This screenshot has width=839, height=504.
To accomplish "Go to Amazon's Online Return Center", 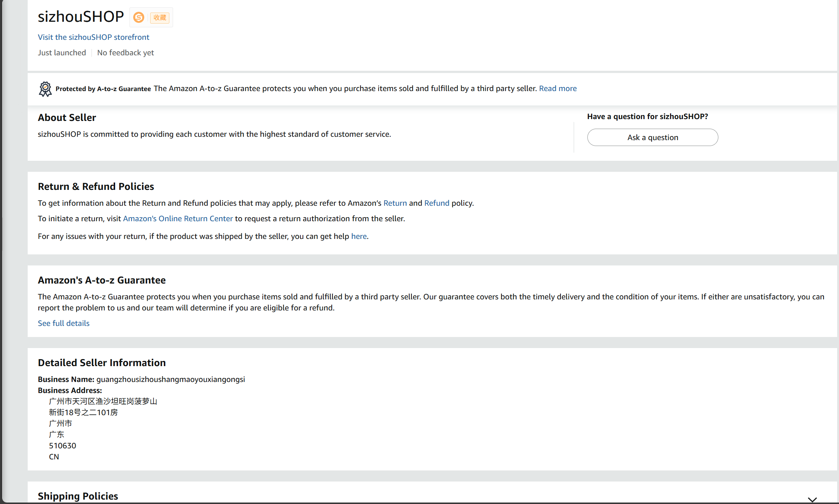I will 178,219.
